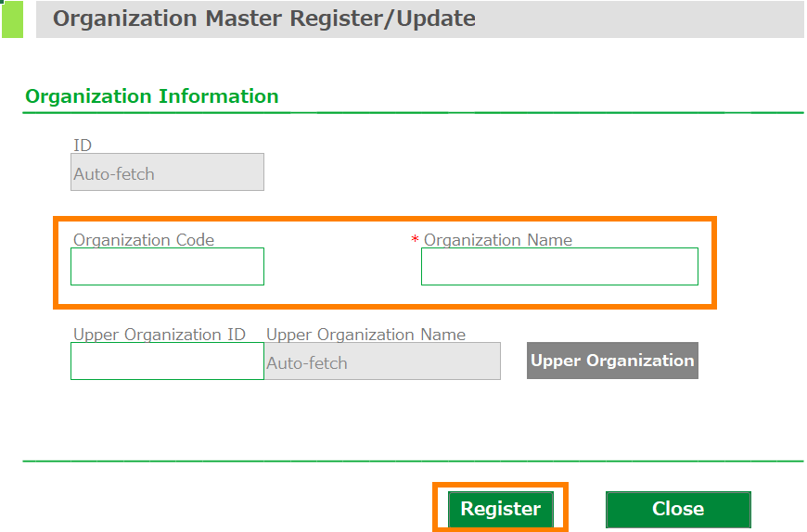
Task: Click the green square icon beside the title
Action: (x=12, y=19)
